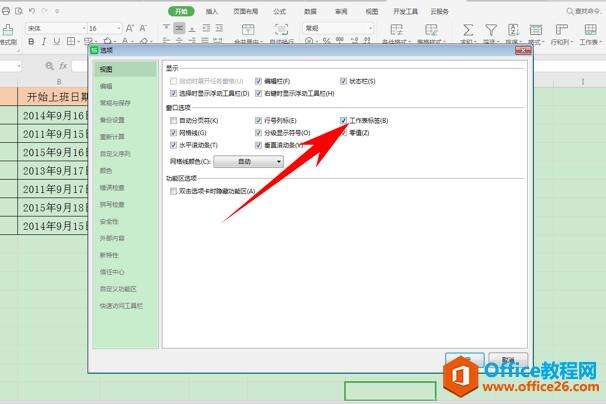Switch to the 开始 ribbon tab

(181, 11)
